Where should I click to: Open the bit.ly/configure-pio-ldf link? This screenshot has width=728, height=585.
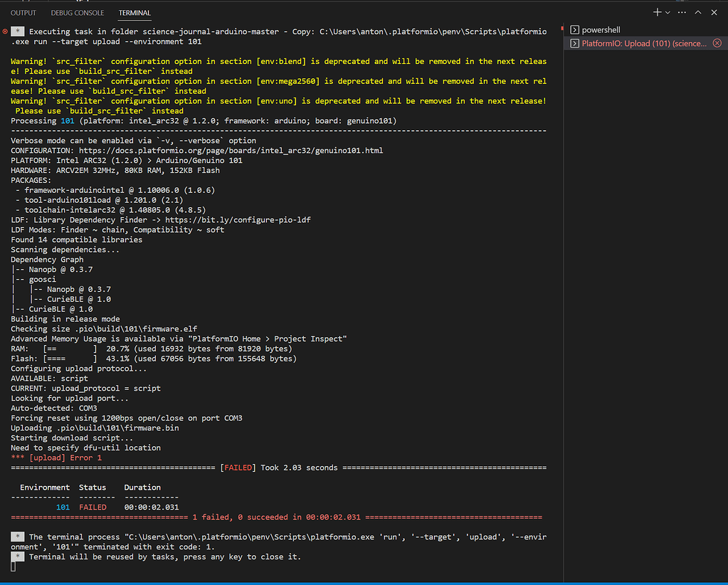(x=238, y=220)
